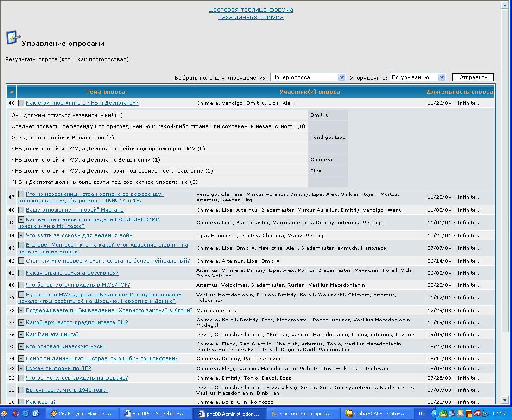Switch to 'Все RPG - Snowball' taskbar window
Image resolution: width=512 pixels, height=420 pixels.
point(154,414)
